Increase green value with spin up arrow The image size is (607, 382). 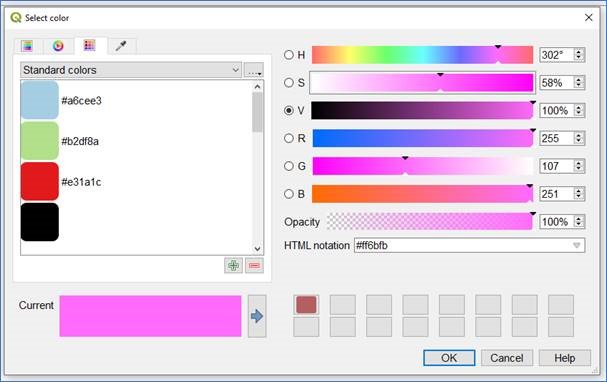[x=579, y=163]
